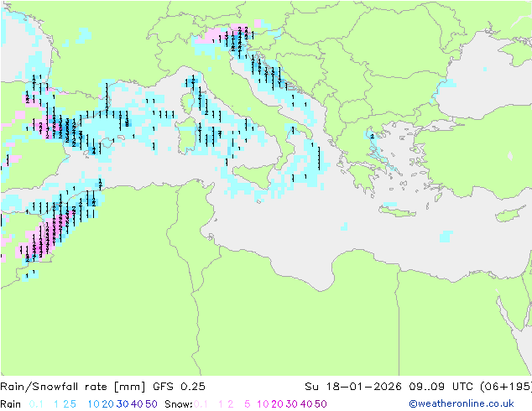532x411 pixels.
Task: Click the rain legend value 40
Action: 137,404
